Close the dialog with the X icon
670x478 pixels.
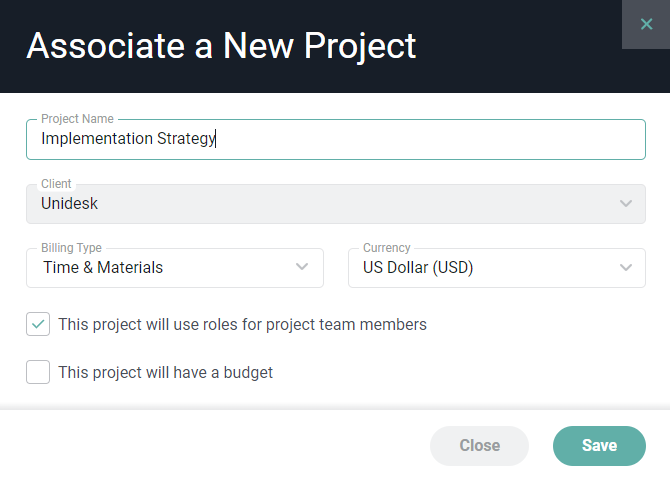[646, 24]
